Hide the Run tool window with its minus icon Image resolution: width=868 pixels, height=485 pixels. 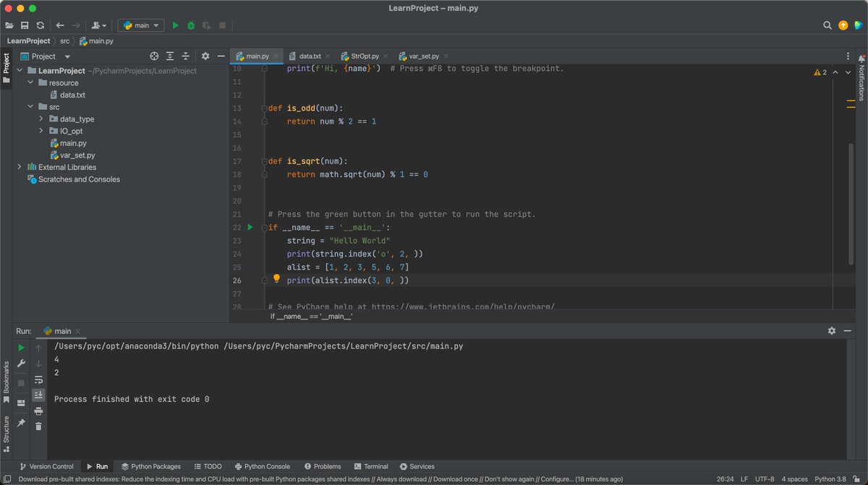pos(847,330)
